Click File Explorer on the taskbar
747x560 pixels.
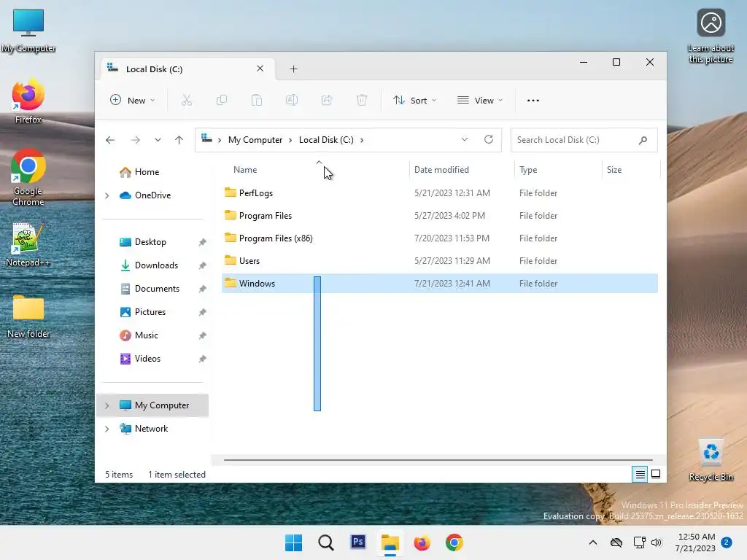[390, 542]
